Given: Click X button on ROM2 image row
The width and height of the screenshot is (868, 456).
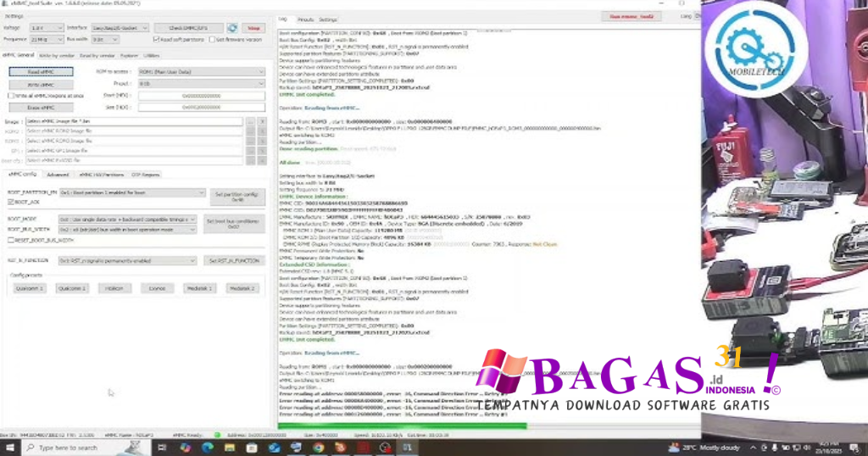Looking at the screenshot, I should tap(262, 131).
